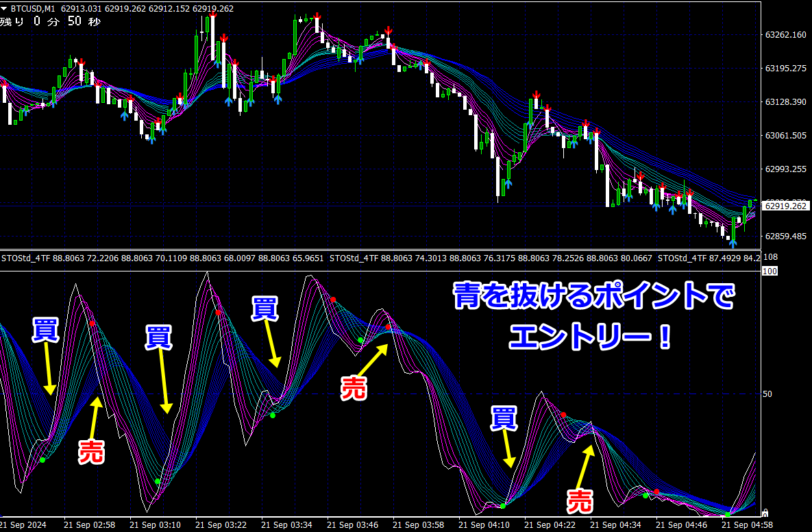Click the small triangle before BTCUSD,M1
The height and width of the screenshot is (532, 812).
pyautogui.click(x=3, y=9)
